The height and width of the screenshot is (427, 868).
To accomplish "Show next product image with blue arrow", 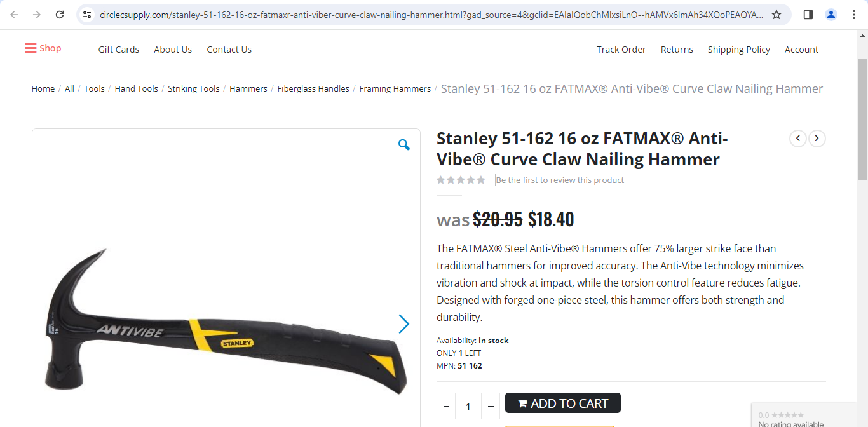I will click(403, 324).
